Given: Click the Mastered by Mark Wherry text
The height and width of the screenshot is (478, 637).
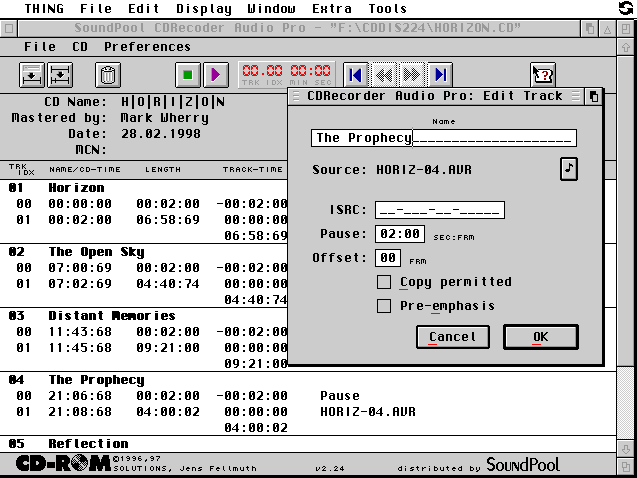Looking at the screenshot, I should point(165,118).
